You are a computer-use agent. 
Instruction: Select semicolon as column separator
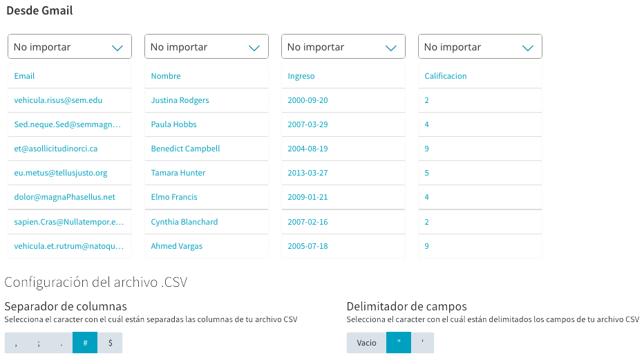(39, 343)
